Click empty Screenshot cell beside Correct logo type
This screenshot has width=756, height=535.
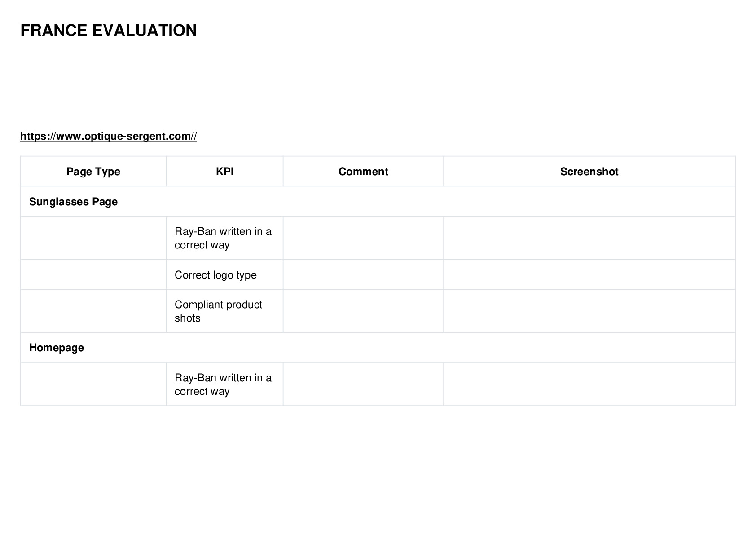(x=589, y=274)
